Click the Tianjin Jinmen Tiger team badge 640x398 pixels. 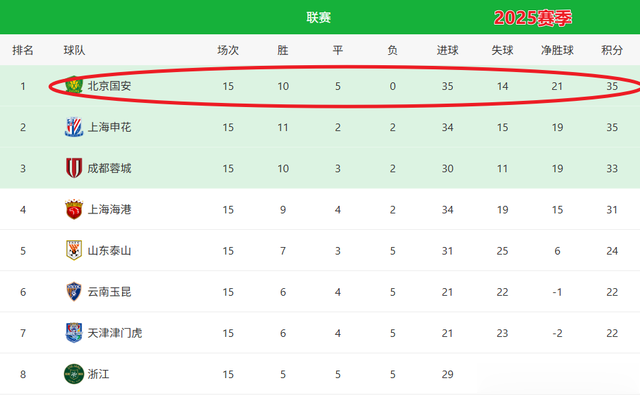74,333
